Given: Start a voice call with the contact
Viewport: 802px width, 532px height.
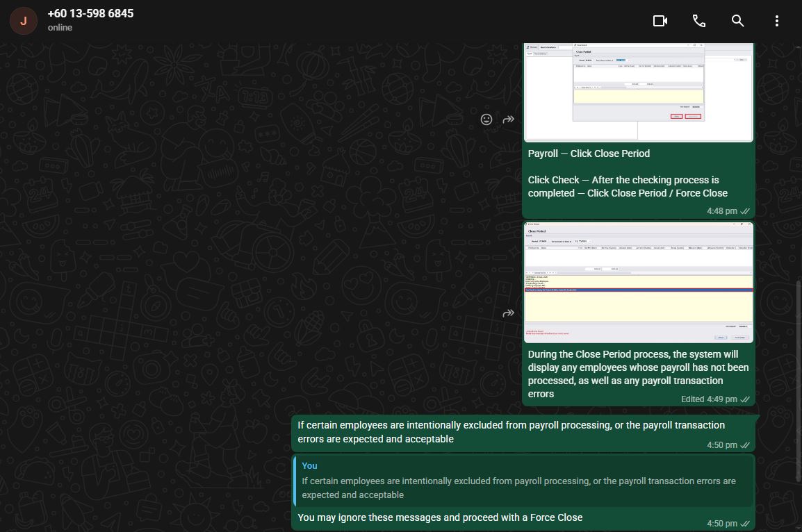Looking at the screenshot, I should [698, 21].
